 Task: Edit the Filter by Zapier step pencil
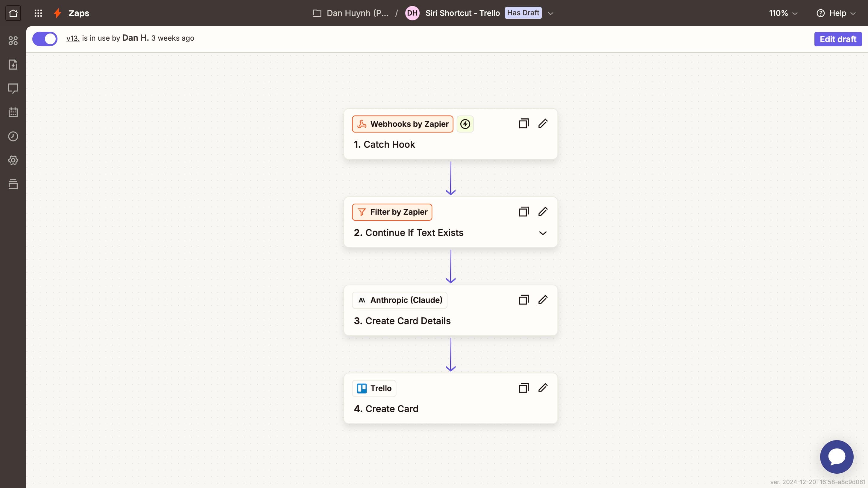[x=543, y=212]
